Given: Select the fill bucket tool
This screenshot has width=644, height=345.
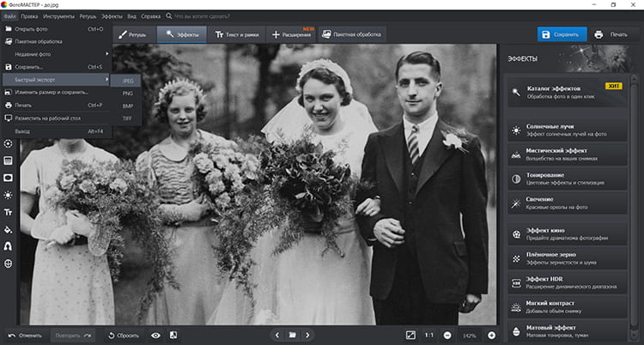Looking at the screenshot, I should tap(8, 229).
